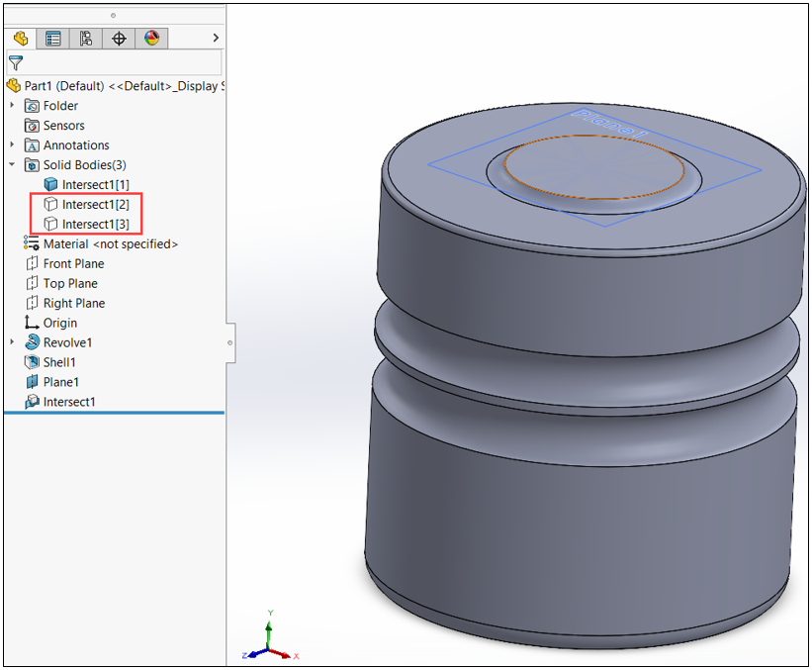Viewport: 812px width, 670px height.
Task: Collapse the Solid Bodies(3) node
Action: (11, 164)
